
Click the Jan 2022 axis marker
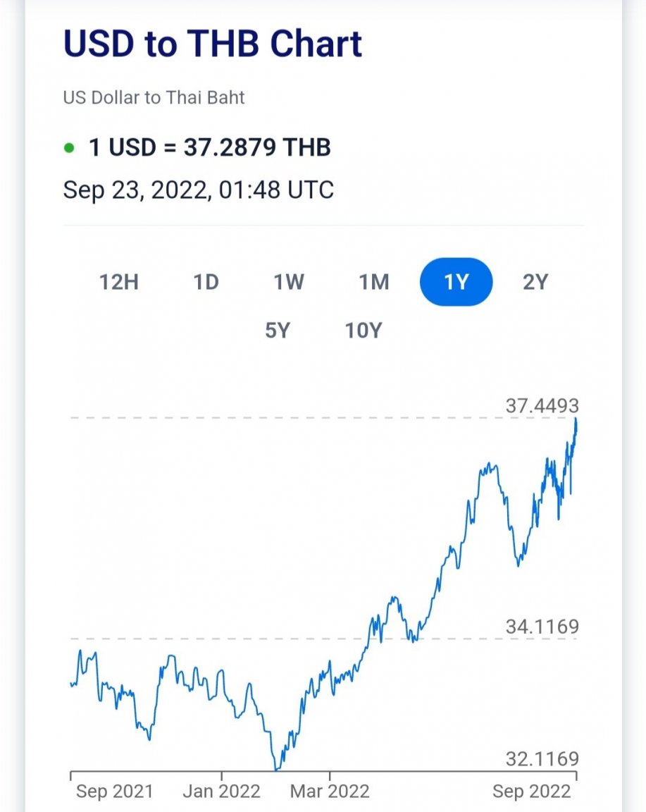coord(221,792)
